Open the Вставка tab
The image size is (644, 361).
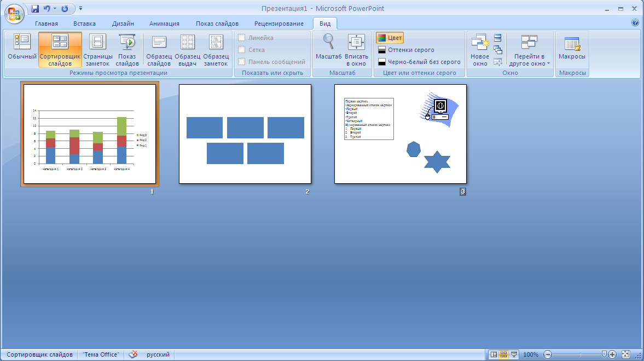85,24
